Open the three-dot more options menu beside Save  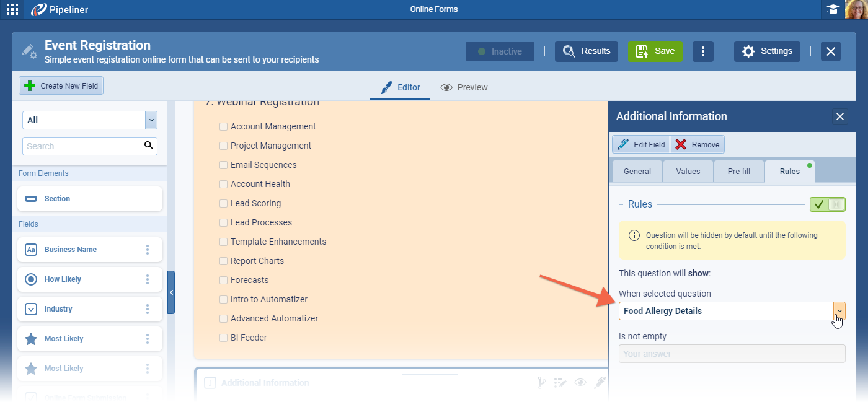[702, 51]
